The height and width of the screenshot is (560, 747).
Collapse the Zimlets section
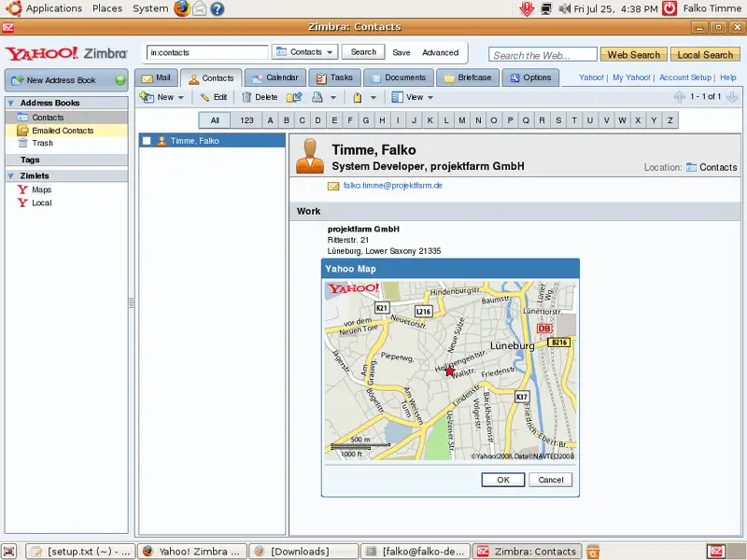(11, 175)
